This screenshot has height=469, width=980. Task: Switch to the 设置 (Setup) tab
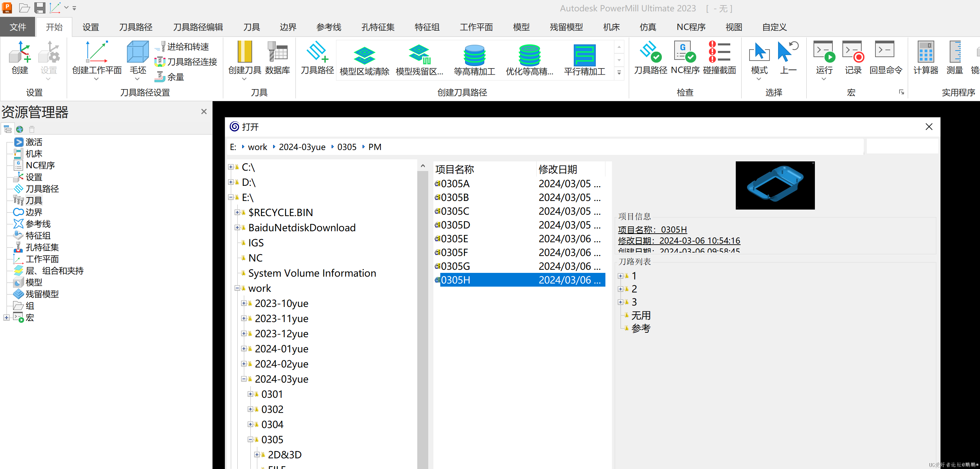pos(90,27)
